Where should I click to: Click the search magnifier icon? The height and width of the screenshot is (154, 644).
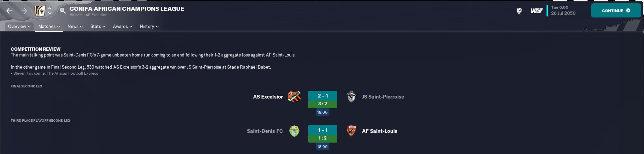tap(63, 11)
